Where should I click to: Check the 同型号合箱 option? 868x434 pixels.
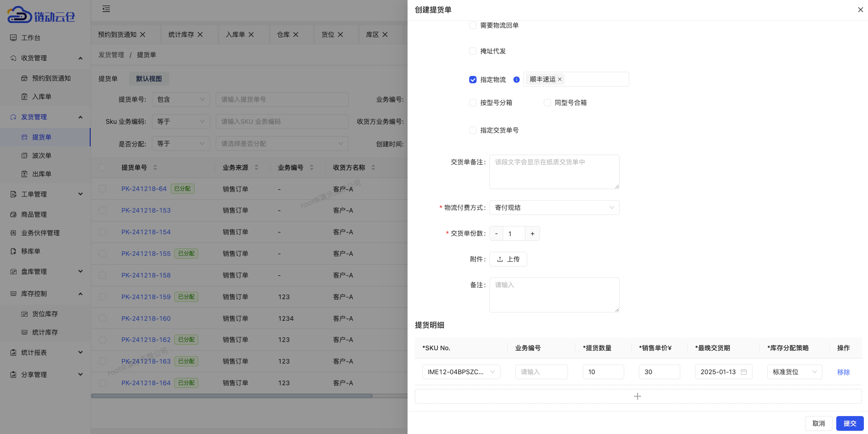(547, 103)
